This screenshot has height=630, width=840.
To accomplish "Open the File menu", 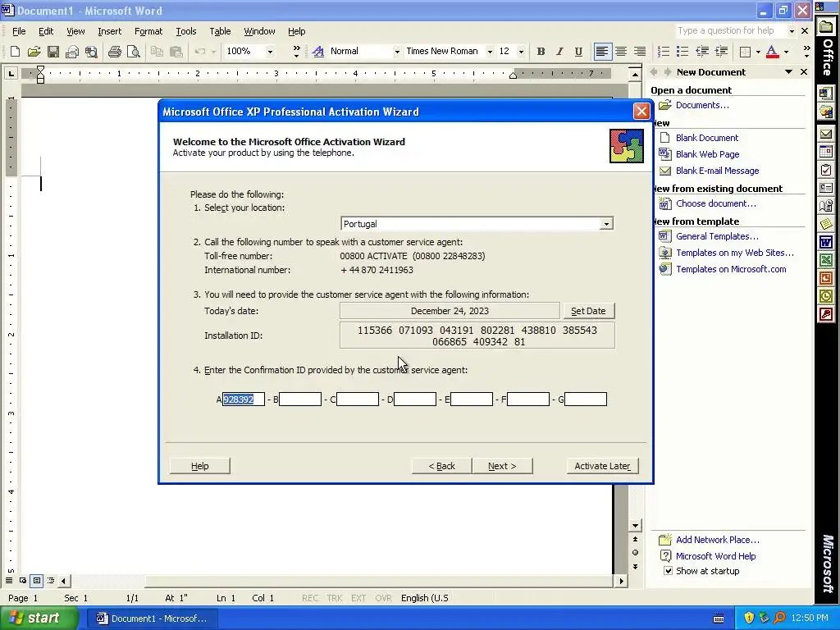I will click(19, 31).
